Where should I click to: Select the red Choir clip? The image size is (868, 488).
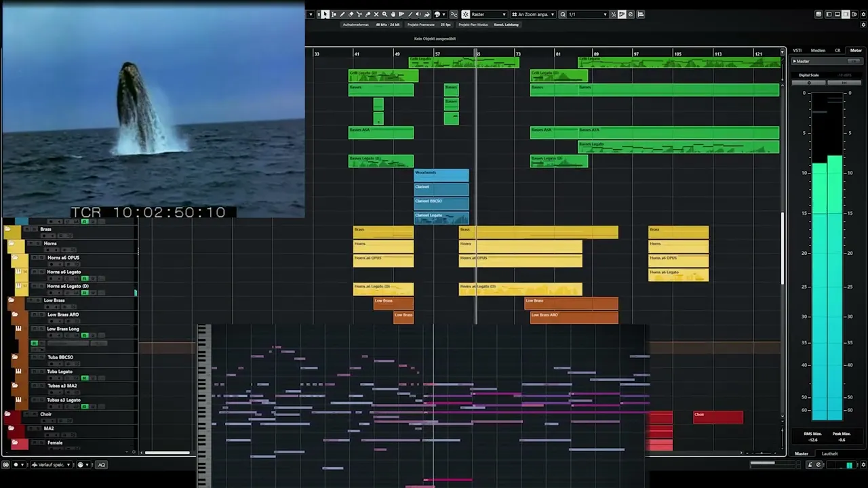(x=718, y=418)
